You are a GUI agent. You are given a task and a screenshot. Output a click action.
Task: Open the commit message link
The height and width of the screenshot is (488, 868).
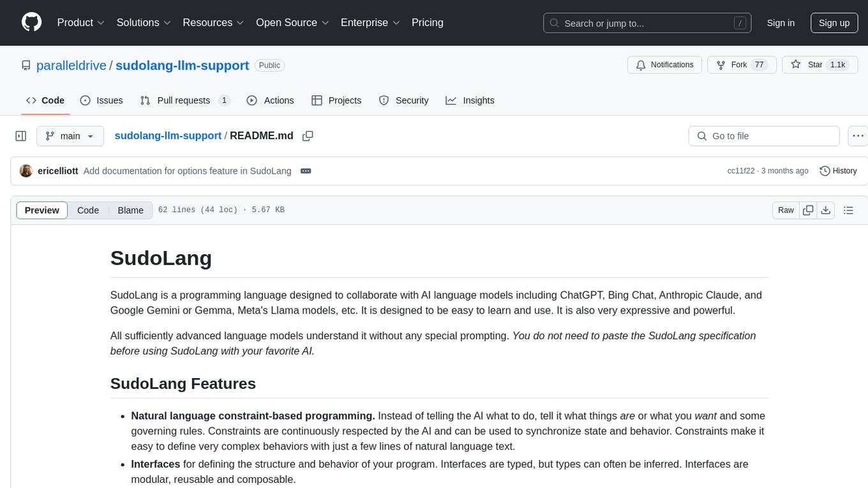(187, 171)
